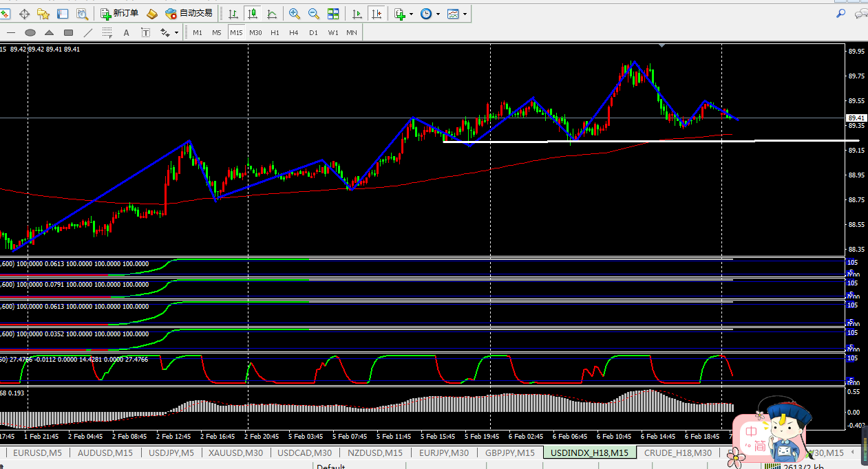Click the chart templates icon
The image size is (868, 469).
453,14
